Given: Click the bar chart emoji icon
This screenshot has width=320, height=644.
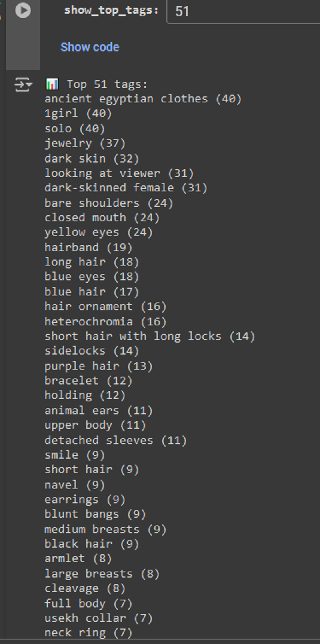Looking at the screenshot, I should click(52, 84).
